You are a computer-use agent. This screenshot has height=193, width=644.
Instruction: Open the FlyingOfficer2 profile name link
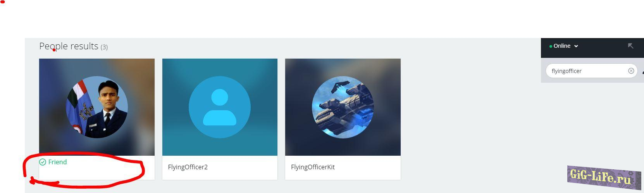[x=188, y=167]
